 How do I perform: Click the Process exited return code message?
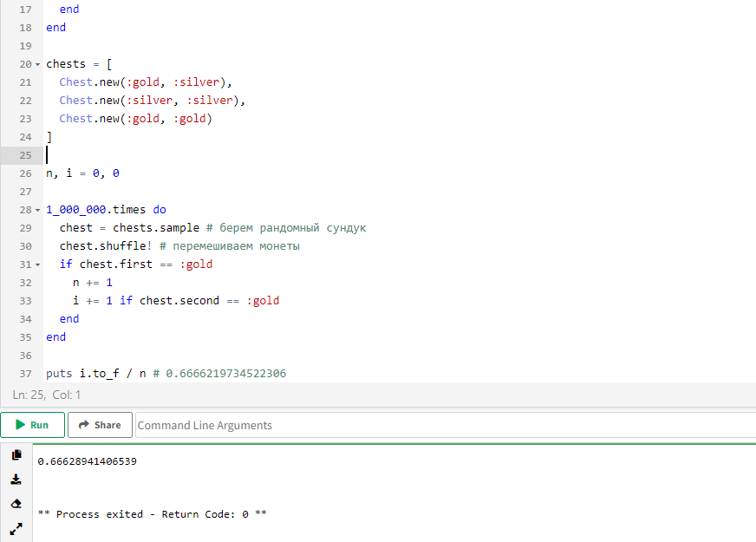(152, 514)
